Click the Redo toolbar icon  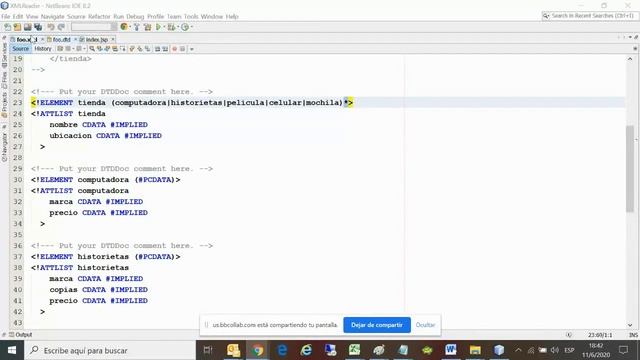pos(61,27)
